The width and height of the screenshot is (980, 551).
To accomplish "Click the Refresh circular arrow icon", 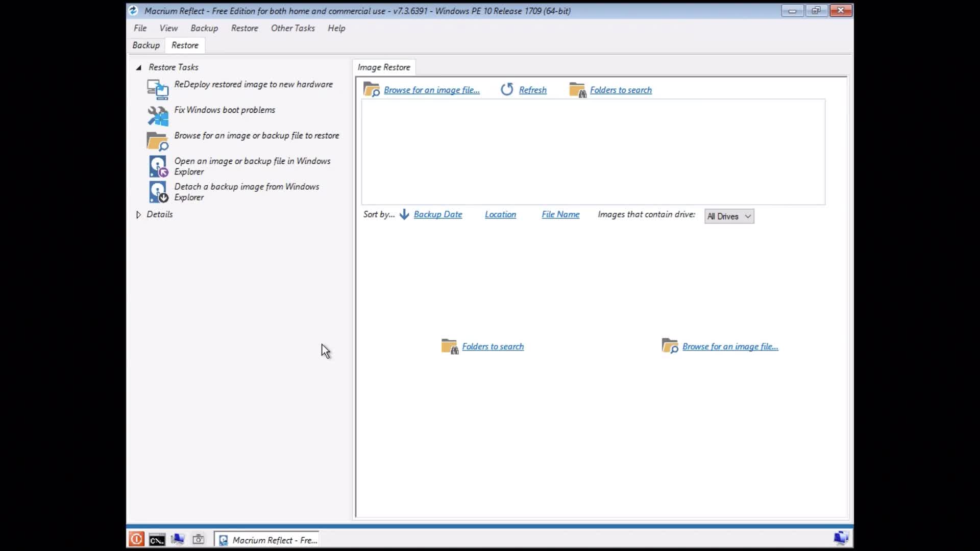I will point(507,90).
